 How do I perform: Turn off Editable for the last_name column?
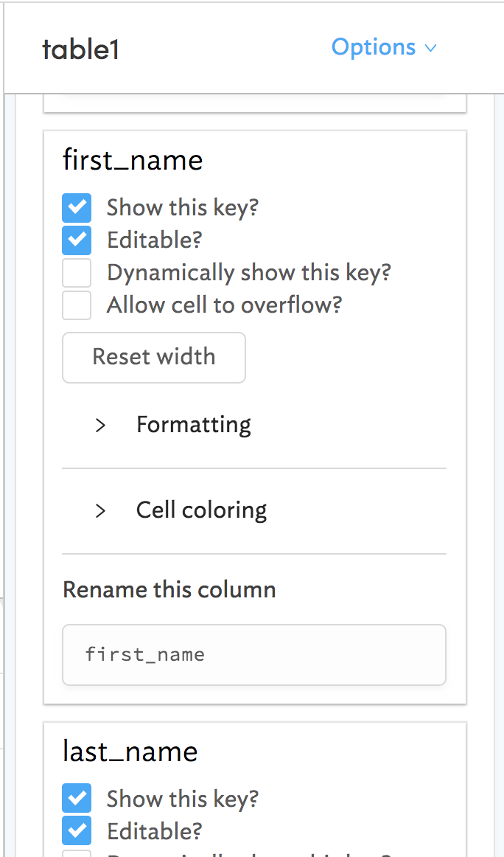point(77,830)
